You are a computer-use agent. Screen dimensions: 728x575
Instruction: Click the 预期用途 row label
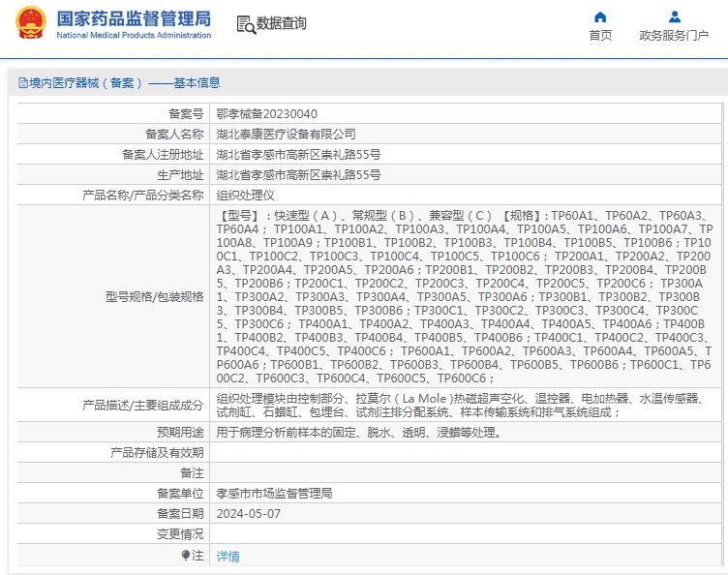click(x=181, y=433)
